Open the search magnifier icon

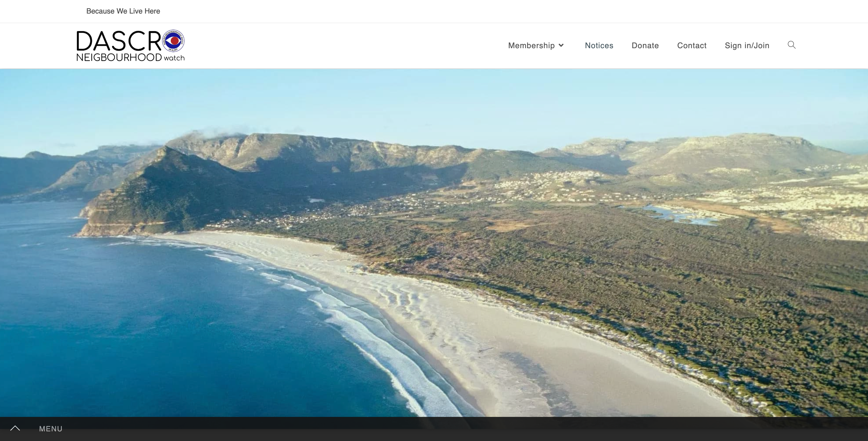[x=791, y=45]
